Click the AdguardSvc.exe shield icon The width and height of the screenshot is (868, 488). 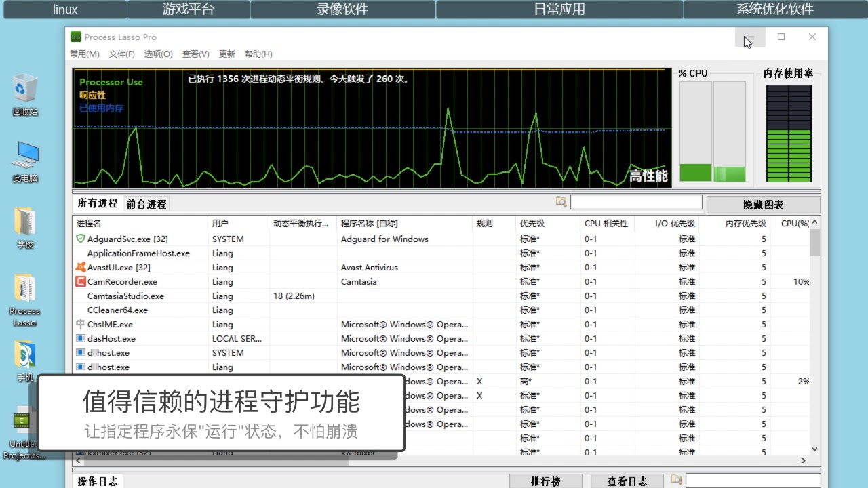click(81, 239)
